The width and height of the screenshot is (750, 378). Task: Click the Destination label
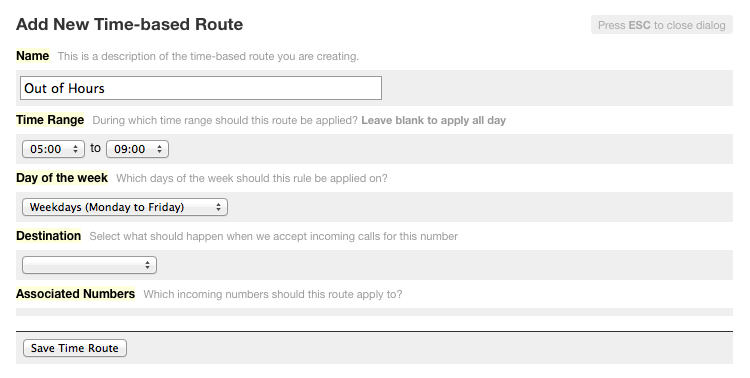(48, 236)
